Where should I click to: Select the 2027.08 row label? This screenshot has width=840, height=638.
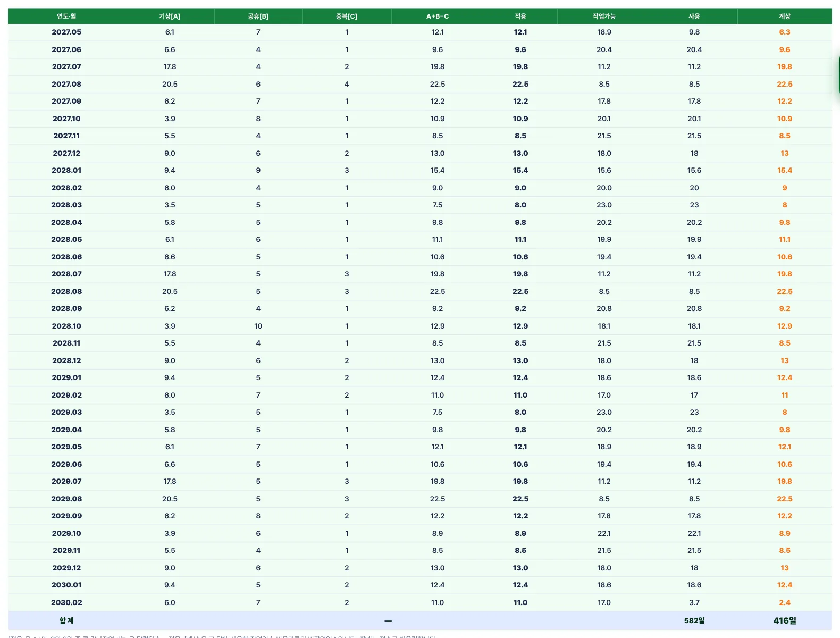tap(66, 84)
